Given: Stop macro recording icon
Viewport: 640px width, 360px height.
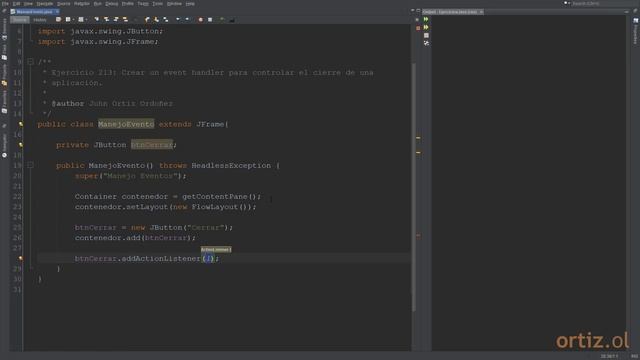Looking at the screenshot, I should 210,19.
